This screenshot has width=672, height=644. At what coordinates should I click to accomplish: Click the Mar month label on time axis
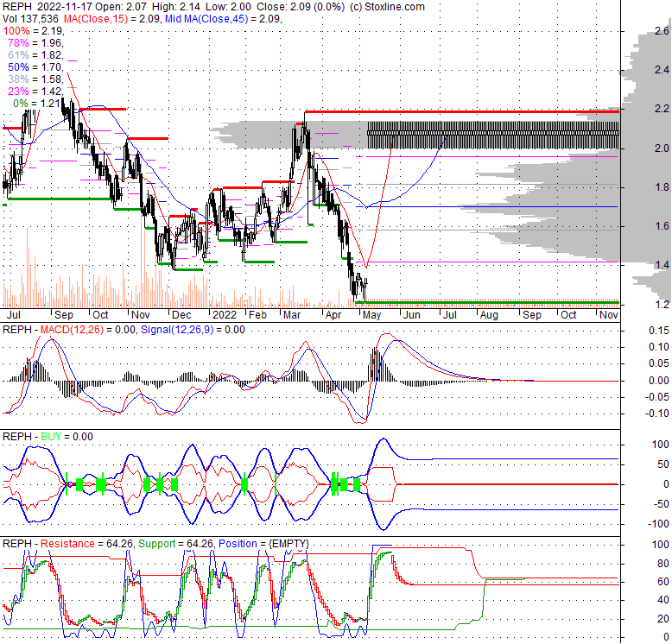pyautogui.click(x=292, y=315)
